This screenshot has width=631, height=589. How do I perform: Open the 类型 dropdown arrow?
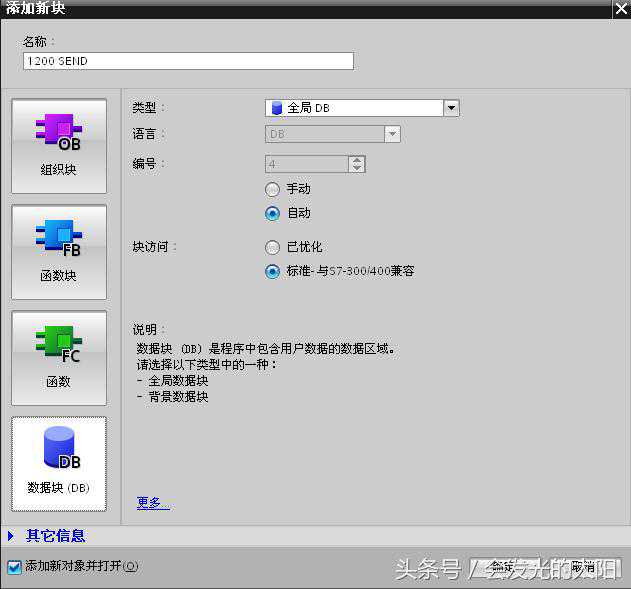451,108
